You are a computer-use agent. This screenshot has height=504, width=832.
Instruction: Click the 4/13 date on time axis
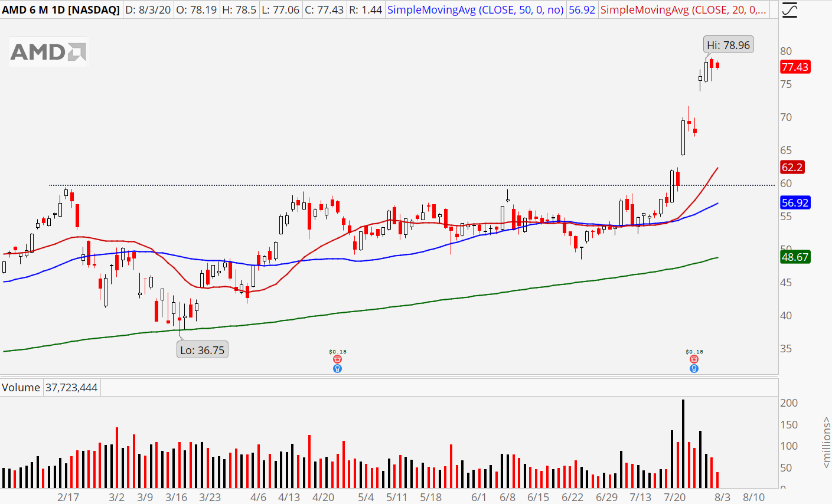pos(289,497)
